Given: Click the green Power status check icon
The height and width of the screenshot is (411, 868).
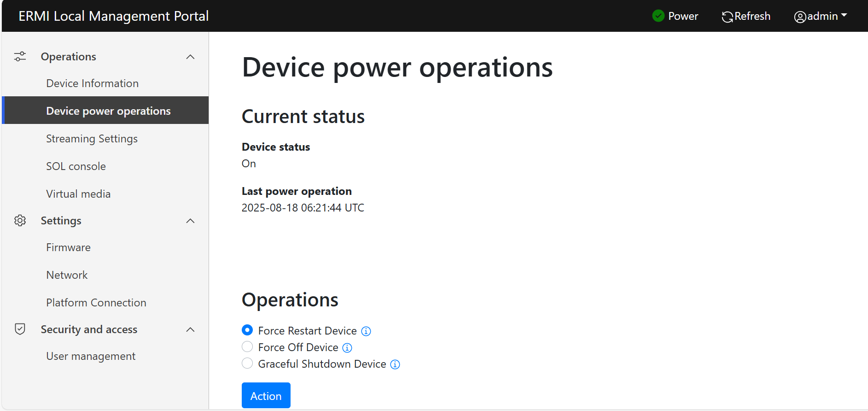Looking at the screenshot, I should pyautogui.click(x=658, y=16).
